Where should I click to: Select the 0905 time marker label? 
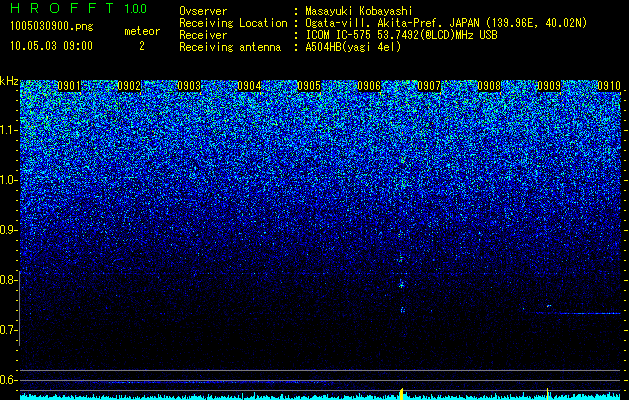(309, 86)
